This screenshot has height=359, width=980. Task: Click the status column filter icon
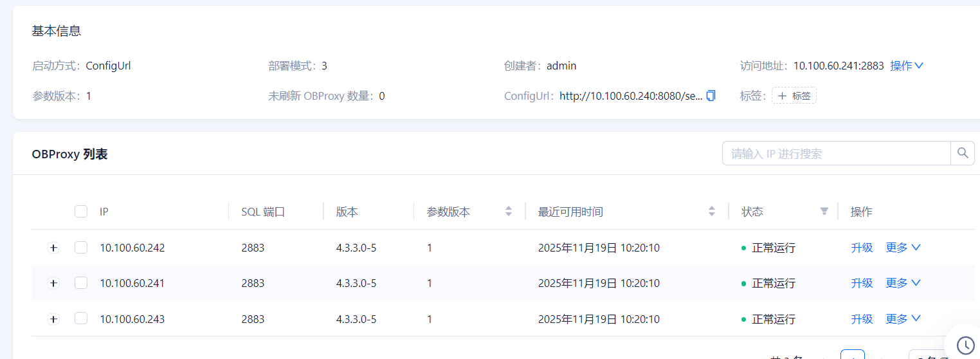(824, 212)
